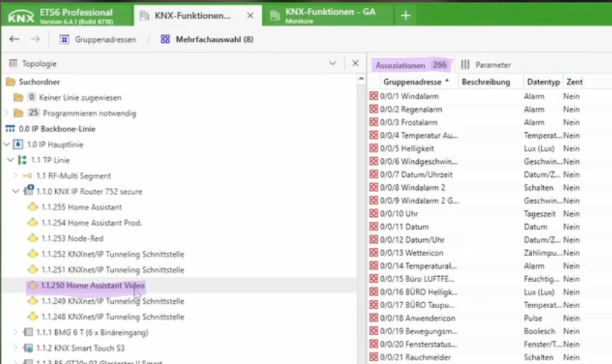Click the Mehrfachauswahl (8) icon
Image resolution: width=612 pixels, height=364 pixels.
165,39
